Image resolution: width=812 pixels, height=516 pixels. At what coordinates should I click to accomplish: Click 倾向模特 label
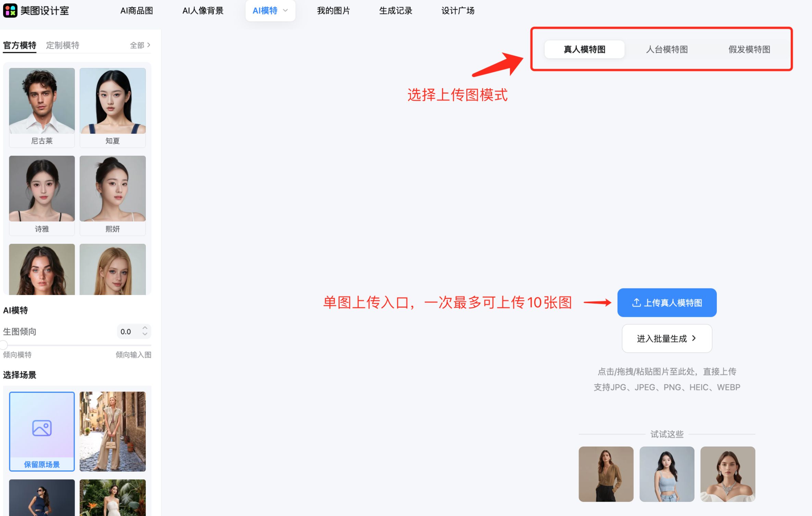(x=17, y=354)
